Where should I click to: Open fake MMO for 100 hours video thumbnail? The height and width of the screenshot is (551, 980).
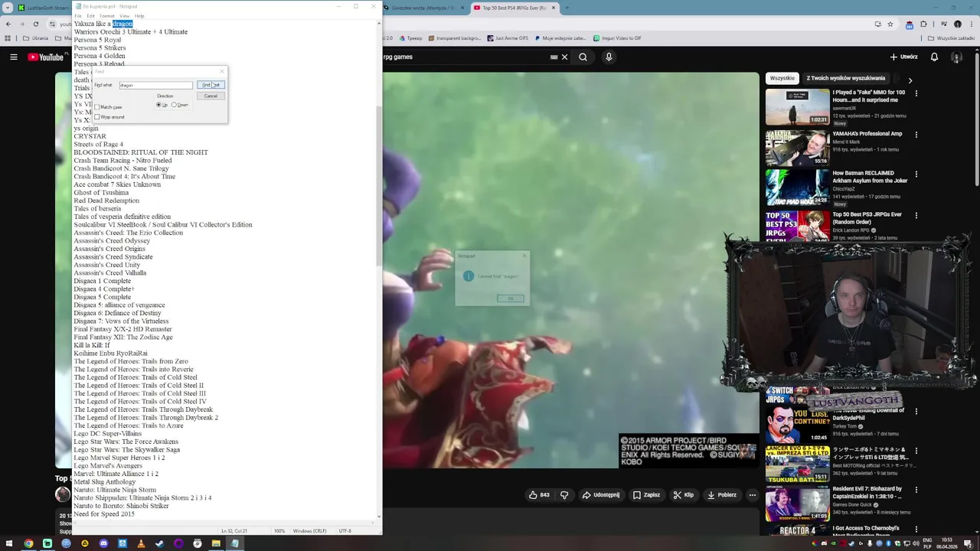[x=797, y=106]
